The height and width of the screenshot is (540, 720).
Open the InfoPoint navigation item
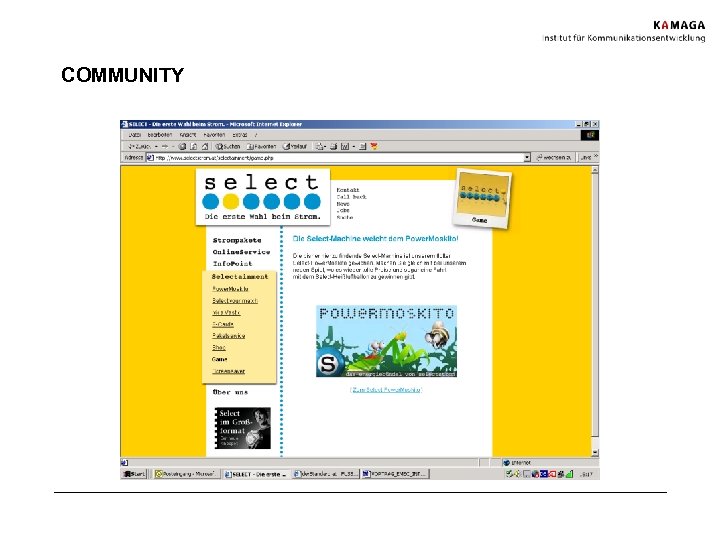coord(232,264)
